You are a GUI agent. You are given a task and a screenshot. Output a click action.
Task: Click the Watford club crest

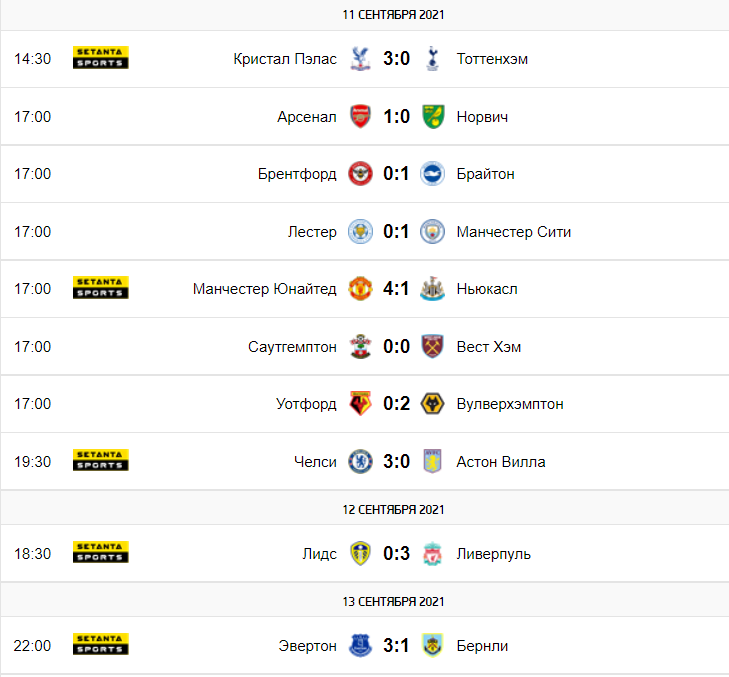[x=360, y=404]
